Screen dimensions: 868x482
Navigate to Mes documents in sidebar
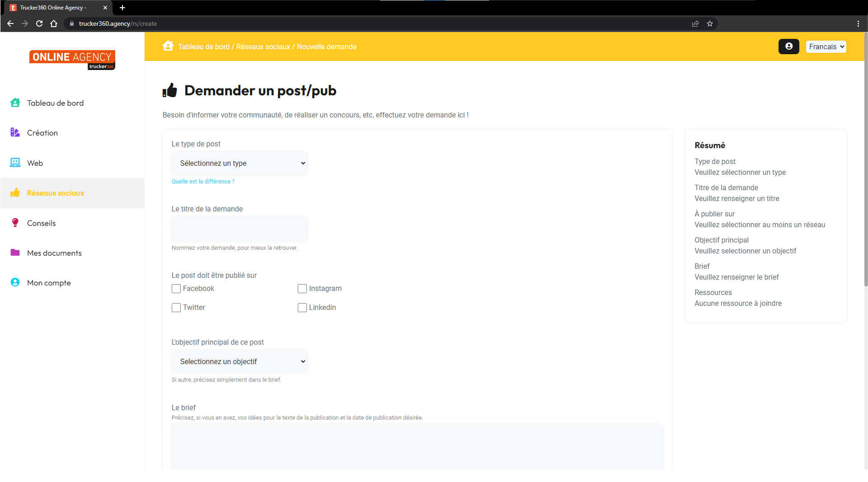point(54,253)
